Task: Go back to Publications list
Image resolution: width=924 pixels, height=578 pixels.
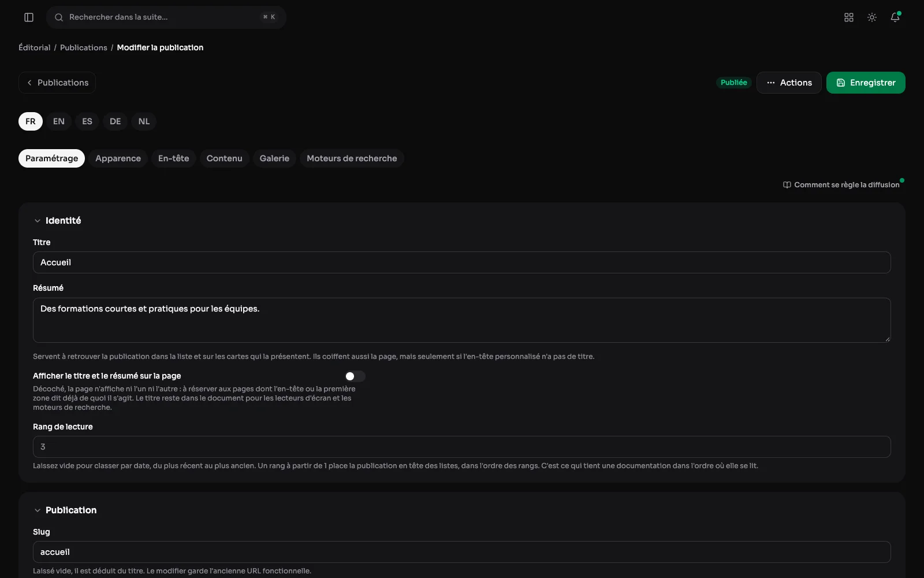Action: [x=57, y=83]
